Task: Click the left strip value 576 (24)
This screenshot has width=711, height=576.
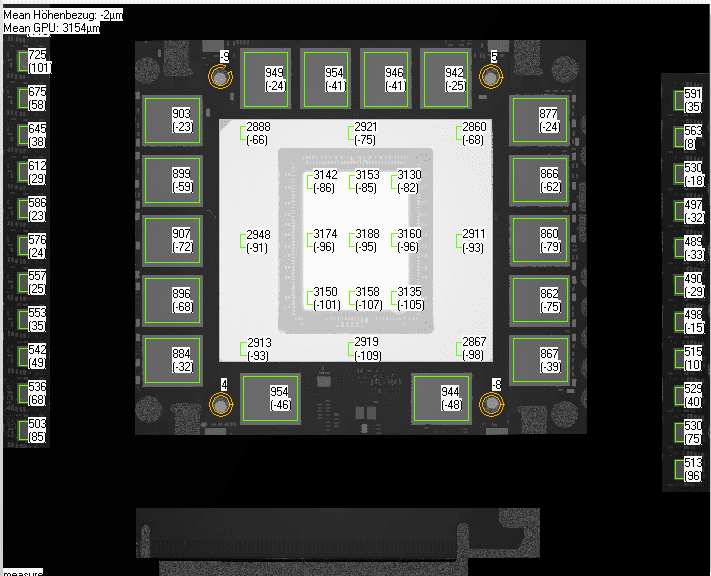Action: pyautogui.click(x=37, y=246)
